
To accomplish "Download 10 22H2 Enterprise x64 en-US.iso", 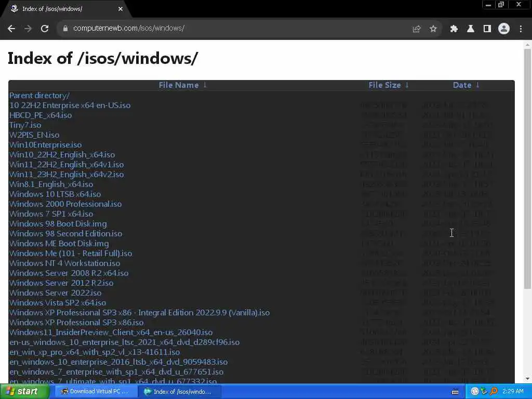I will pos(70,105).
